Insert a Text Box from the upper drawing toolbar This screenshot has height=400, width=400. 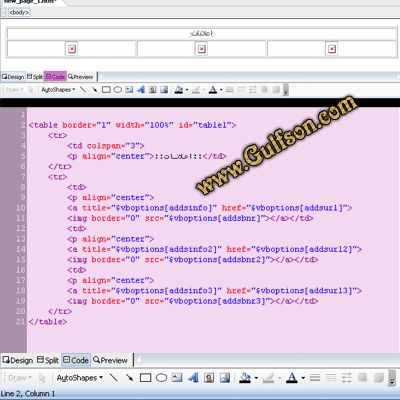pos(129,89)
